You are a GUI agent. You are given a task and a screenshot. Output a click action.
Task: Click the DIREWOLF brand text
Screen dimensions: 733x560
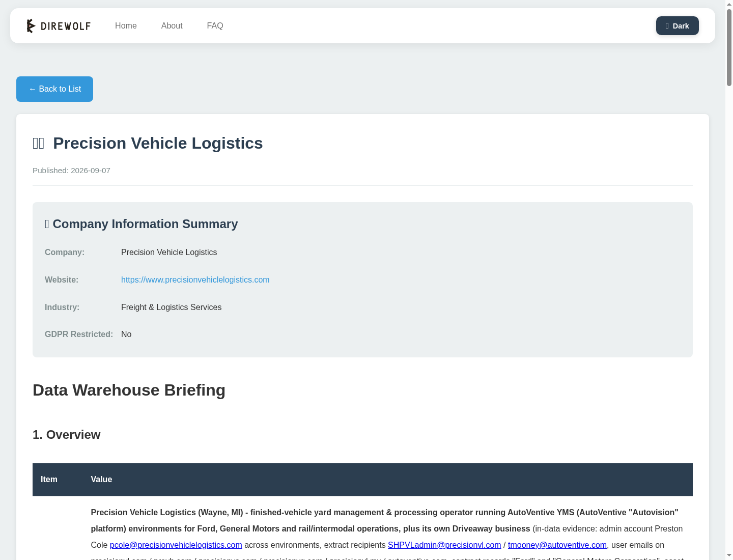[x=66, y=26]
